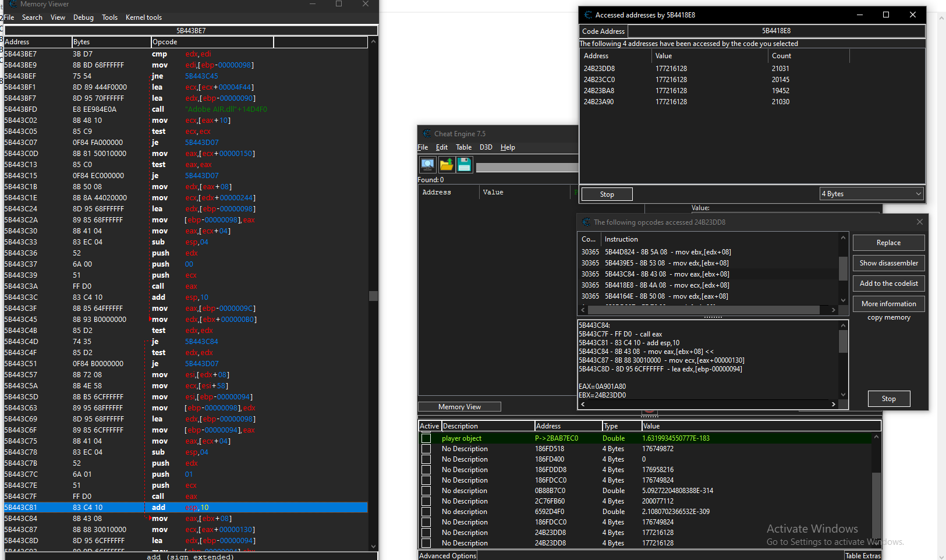
Task: Click the disassembler down scroll arrow
Action: [373, 546]
